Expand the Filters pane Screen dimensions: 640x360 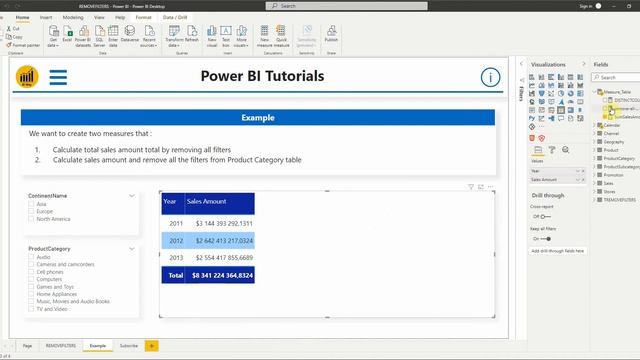click(522, 64)
